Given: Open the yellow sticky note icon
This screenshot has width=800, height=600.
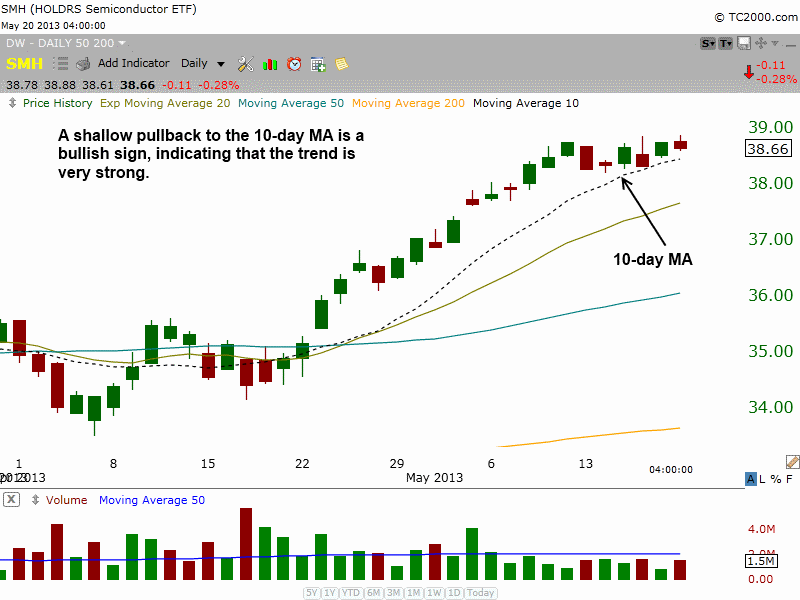Looking at the screenshot, I should (x=341, y=64).
